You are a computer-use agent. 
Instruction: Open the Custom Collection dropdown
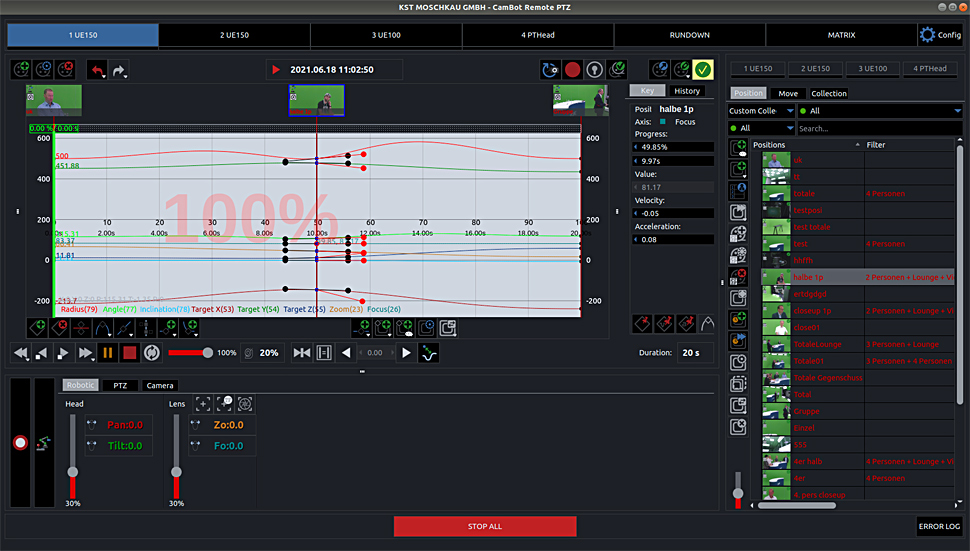coord(761,111)
